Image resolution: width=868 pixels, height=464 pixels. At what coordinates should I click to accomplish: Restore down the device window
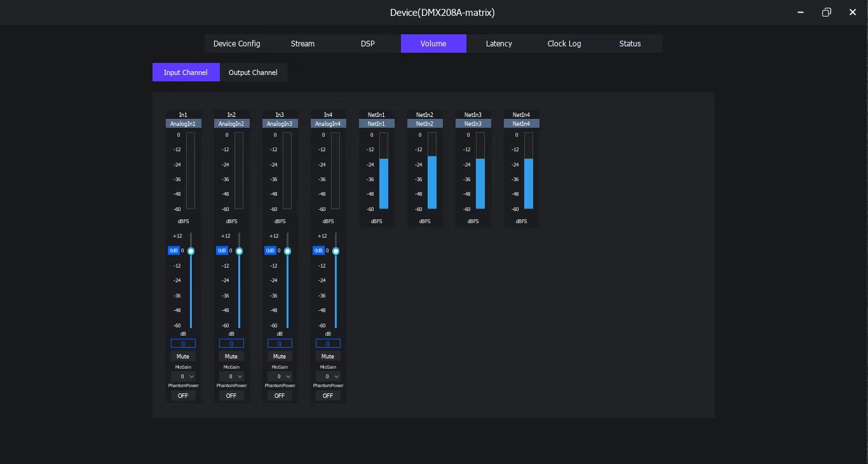click(827, 12)
